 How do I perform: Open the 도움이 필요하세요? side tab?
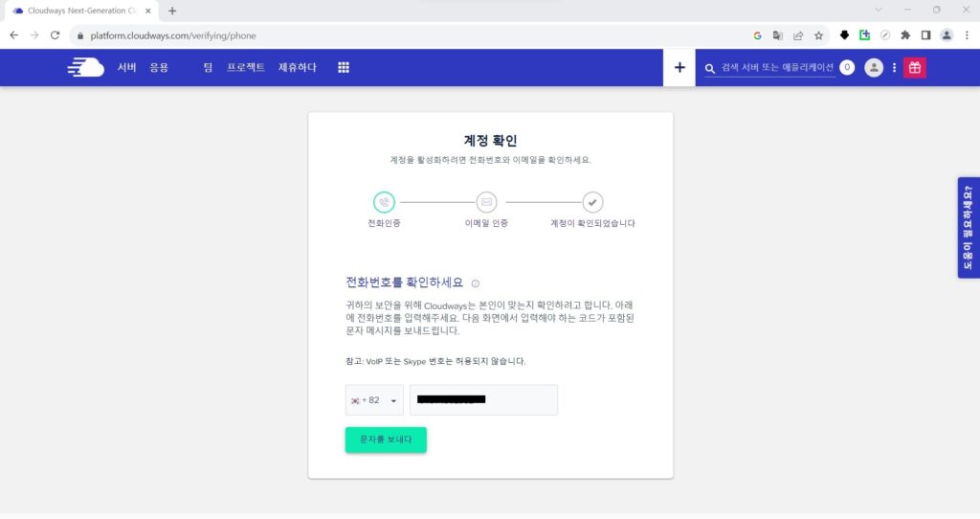coord(969,228)
